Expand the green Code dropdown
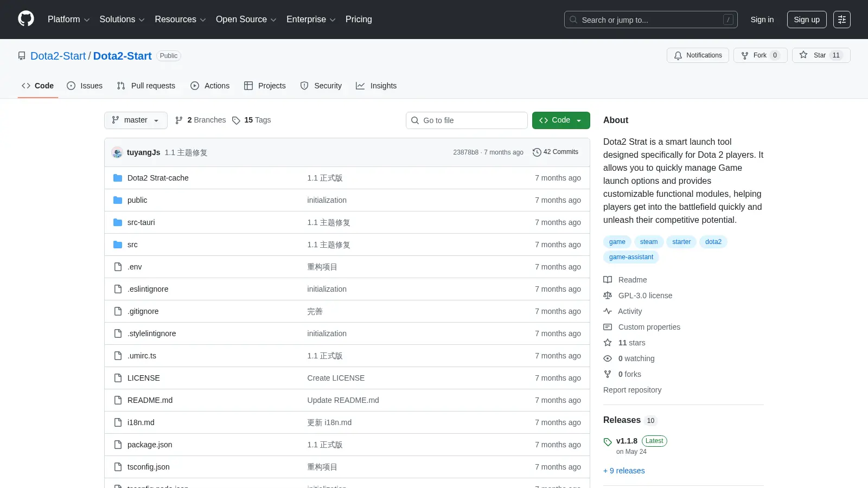The height and width of the screenshot is (488, 868). click(561, 120)
